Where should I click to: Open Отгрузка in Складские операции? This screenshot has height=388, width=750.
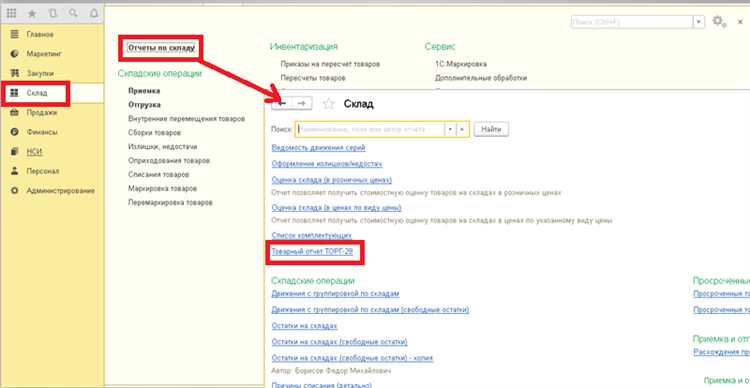[x=144, y=105]
